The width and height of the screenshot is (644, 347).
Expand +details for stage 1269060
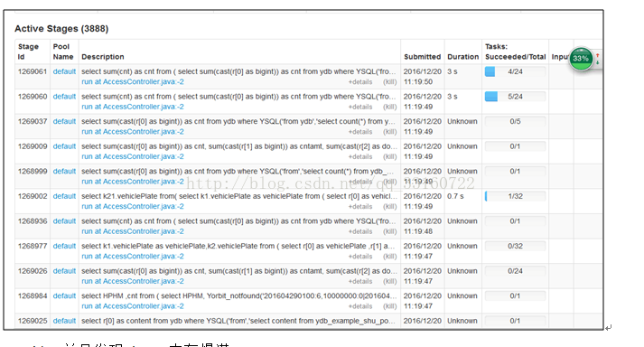click(360, 107)
